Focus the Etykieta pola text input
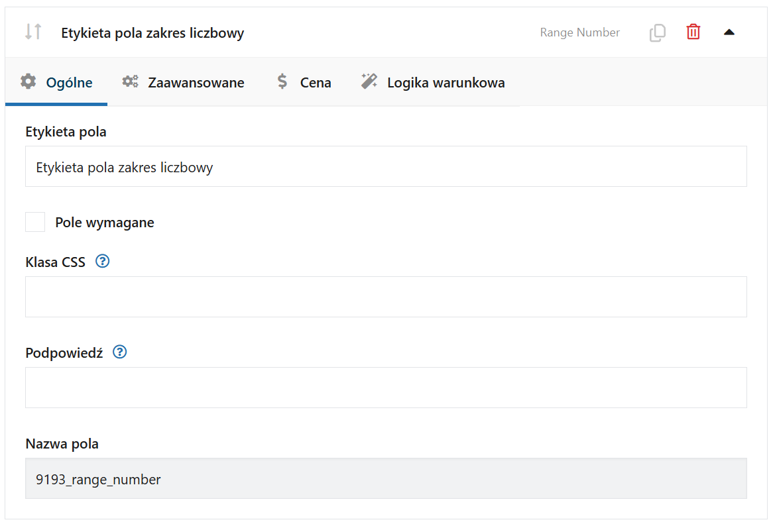This screenshot has width=773, height=532. (x=386, y=167)
